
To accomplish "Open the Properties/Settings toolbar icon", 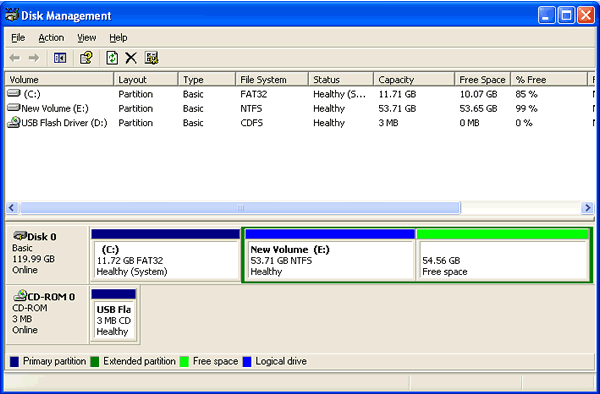I will click(152, 58).
